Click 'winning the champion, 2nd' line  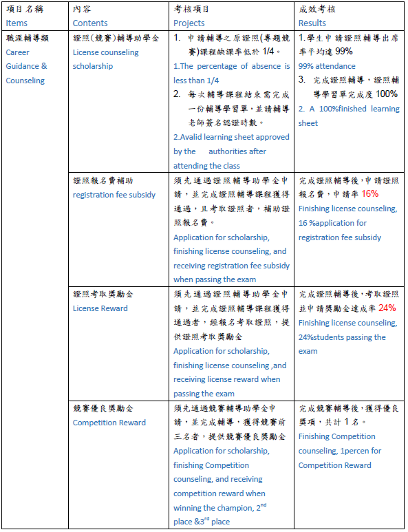pyautogui.click(x=219, y=508)
